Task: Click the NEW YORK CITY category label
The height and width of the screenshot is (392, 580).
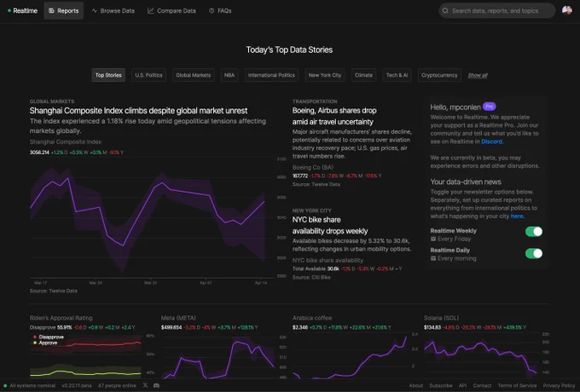Action: click(x=312, y=210)
